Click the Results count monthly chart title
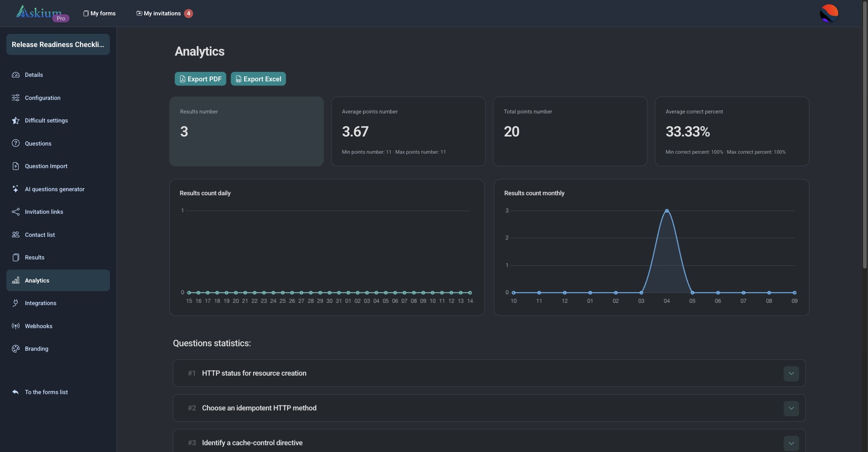This screenshot has height=452, width=868. point(534,193)
